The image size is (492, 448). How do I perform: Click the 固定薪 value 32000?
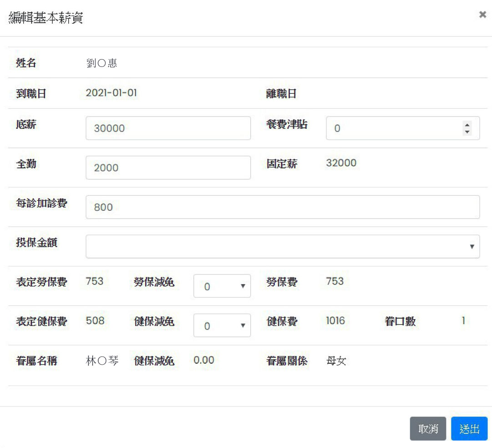pyautogui.click(x=341, y=163)
